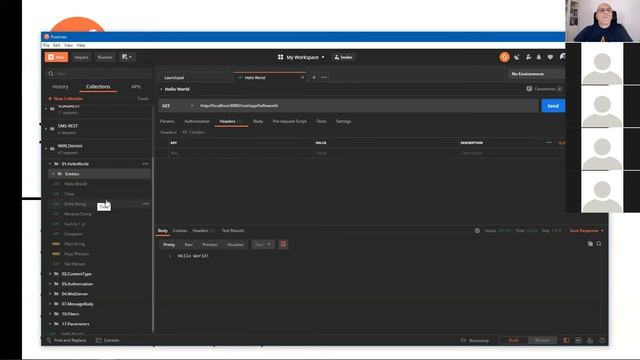Viewport: 640px width, 360px height.
Task: Select the Build mode toggle
Action: pos(514,340)
